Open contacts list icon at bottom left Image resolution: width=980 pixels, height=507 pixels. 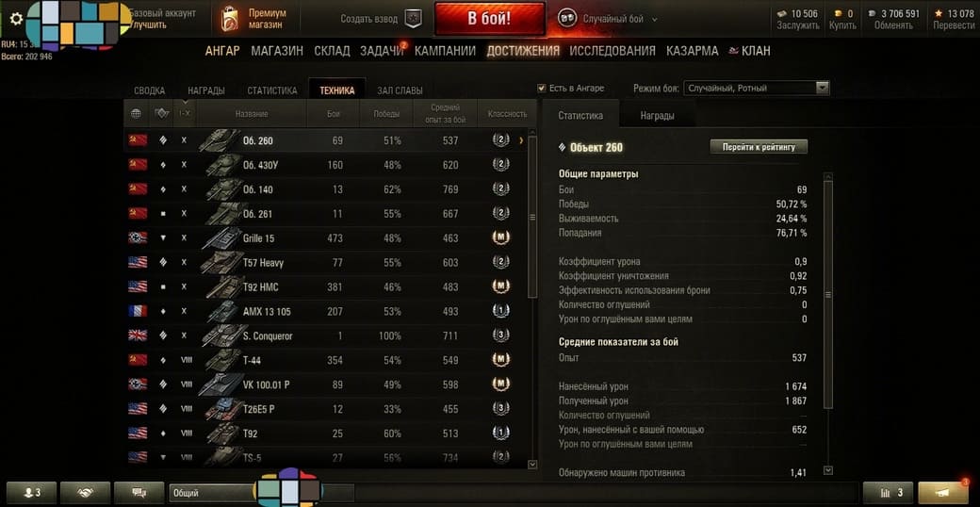(31, 493)
